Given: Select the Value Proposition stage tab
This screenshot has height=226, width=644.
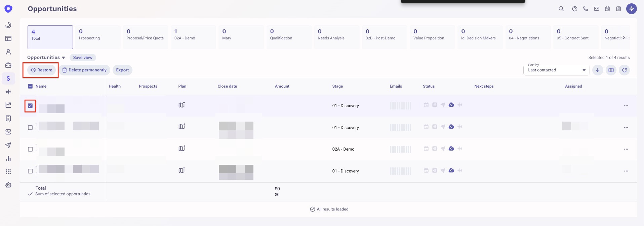Looking at the screenshot, I should 432,37.
